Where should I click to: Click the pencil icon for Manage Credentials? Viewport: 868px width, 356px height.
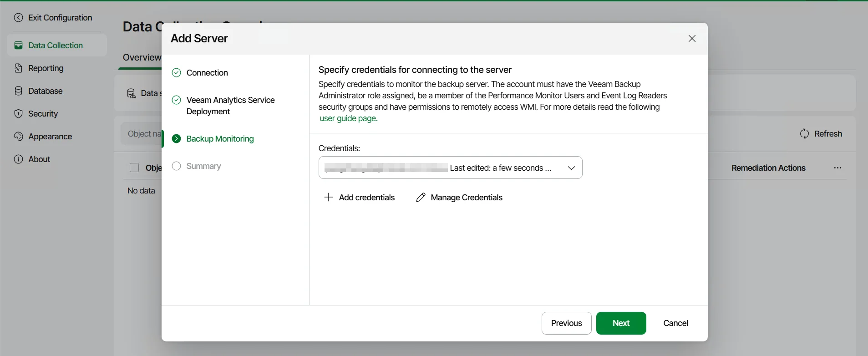pyautogui.click(x=421, y=197)
